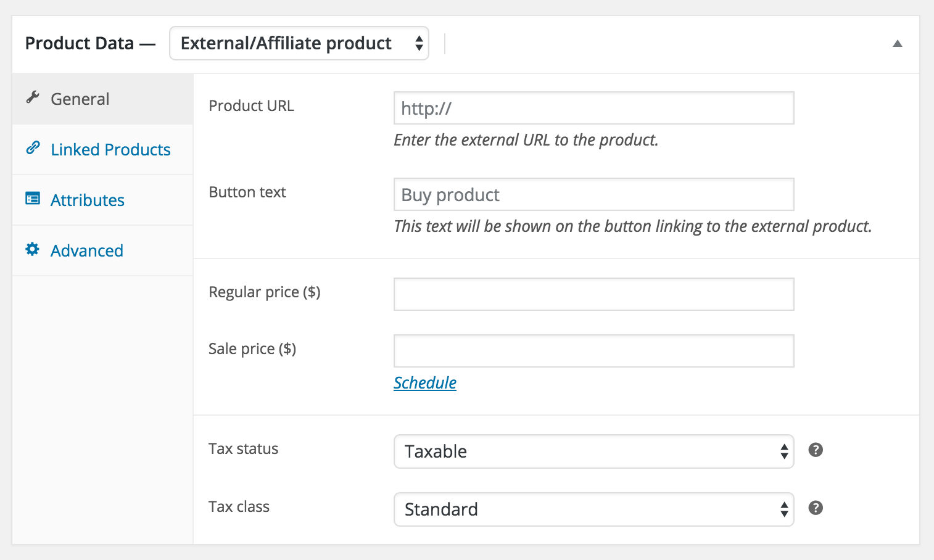Image resolution: width=934 pixels, height=560 pixels.
Task: Switch to the Linked Products tab
Action: (110, 150)
